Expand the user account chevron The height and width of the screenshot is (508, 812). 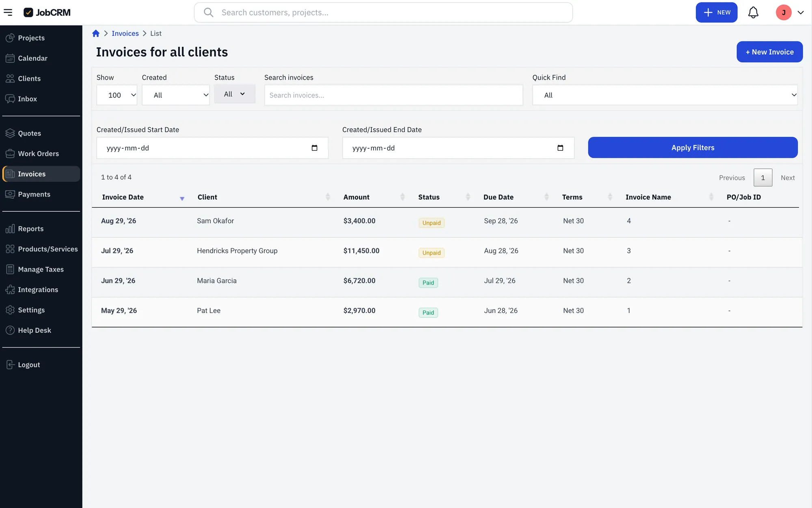801,13
